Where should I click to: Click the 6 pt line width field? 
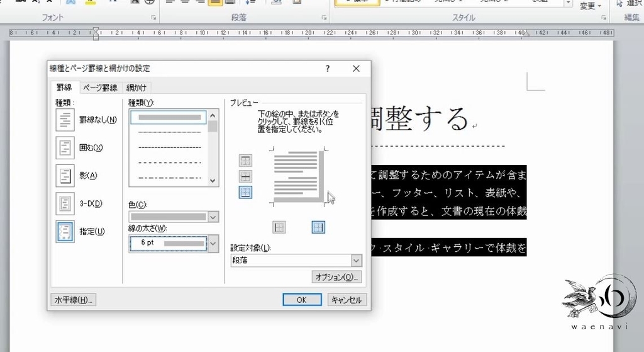click(x=169, y=244)
